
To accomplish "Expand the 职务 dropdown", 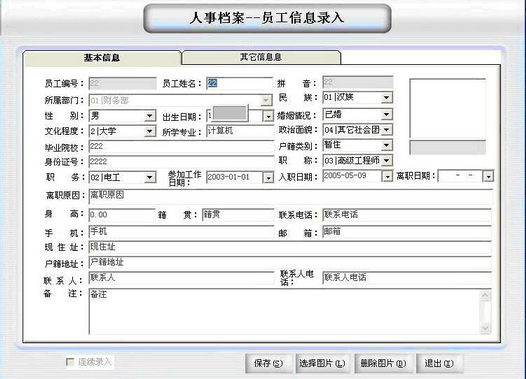I will [150, 177].
